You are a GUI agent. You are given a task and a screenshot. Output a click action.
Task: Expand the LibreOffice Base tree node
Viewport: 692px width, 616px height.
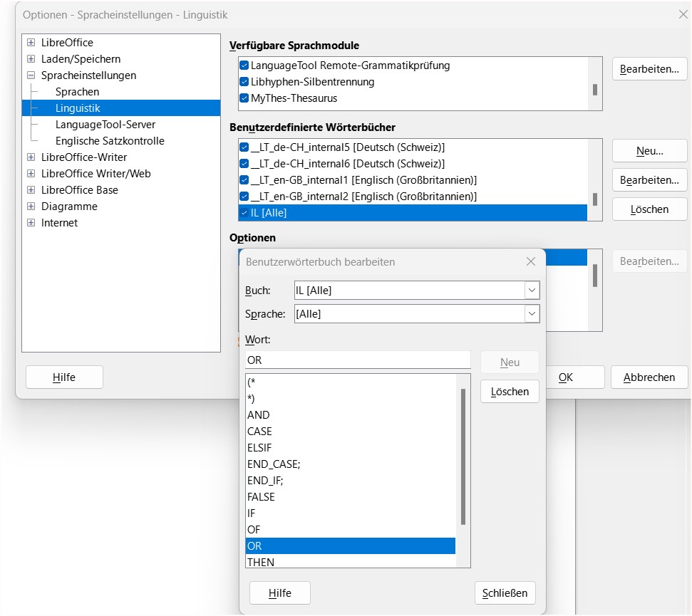pyautogui.click(x=31, y=189)
